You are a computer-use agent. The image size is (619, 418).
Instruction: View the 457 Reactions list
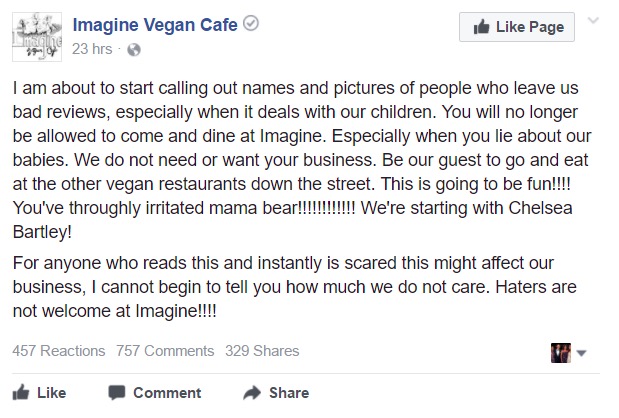[x=58, y=351]
